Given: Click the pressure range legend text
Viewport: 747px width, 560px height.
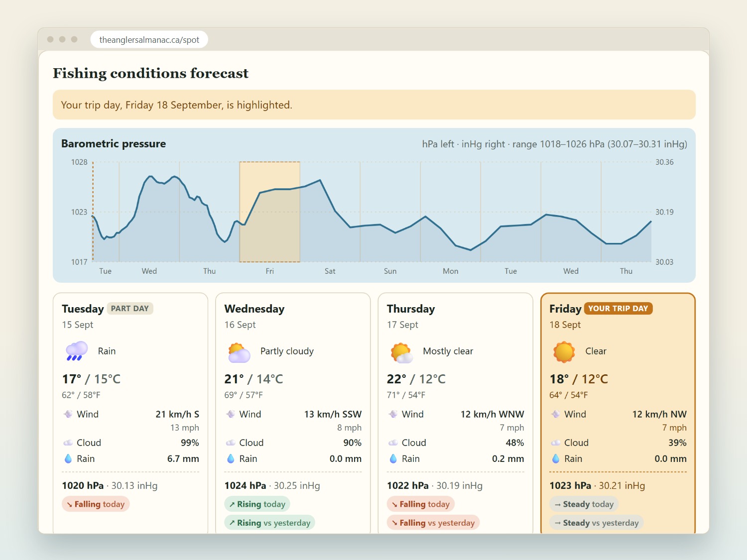Looking at the screenshot, I should coord(555,144).
